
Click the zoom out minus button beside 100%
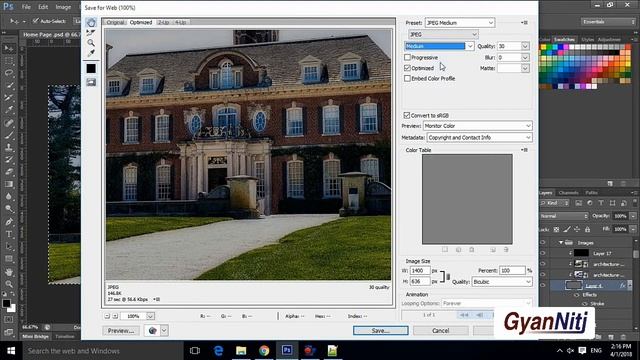pyautogui.click(x=107, y=316)
